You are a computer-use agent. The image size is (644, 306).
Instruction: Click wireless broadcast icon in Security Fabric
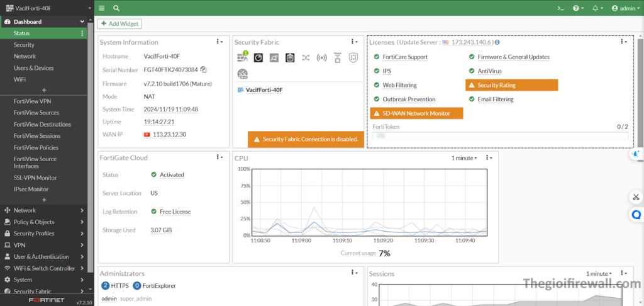click(x=321, y=57)
